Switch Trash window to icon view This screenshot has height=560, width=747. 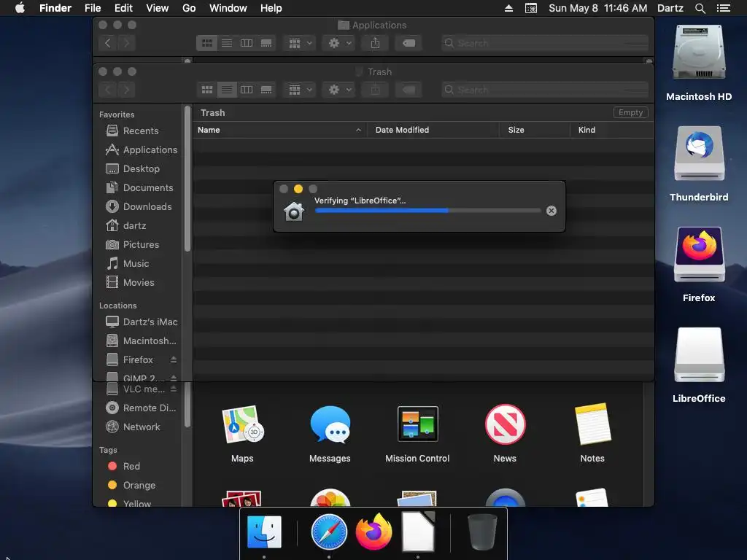(206, 90)
